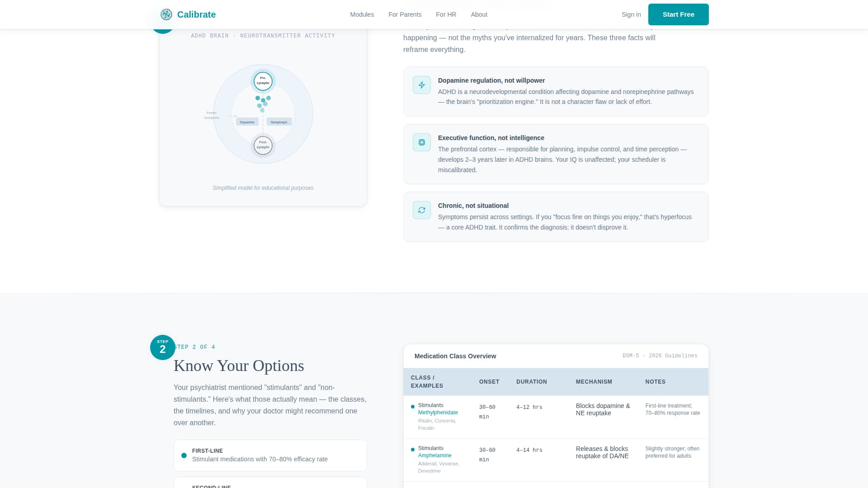Click the lightning bolt dopamine icon
Screen dimensions: 868x488
click(422, 85)
